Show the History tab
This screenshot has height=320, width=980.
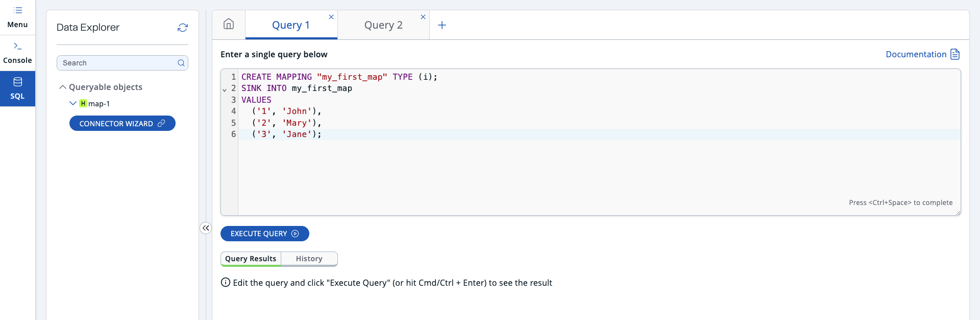click(x=309, y=259)
